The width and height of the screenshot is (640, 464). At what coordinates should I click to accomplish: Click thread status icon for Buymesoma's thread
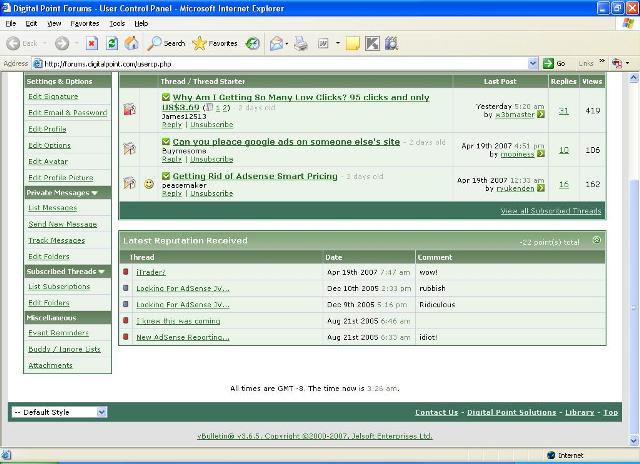click(x=129, y=149)
